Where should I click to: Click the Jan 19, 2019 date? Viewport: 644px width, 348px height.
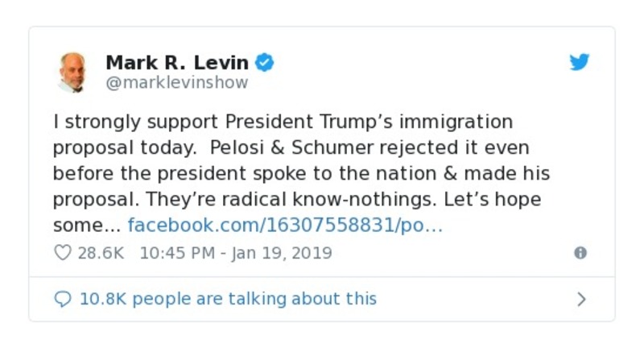point(282,253)
